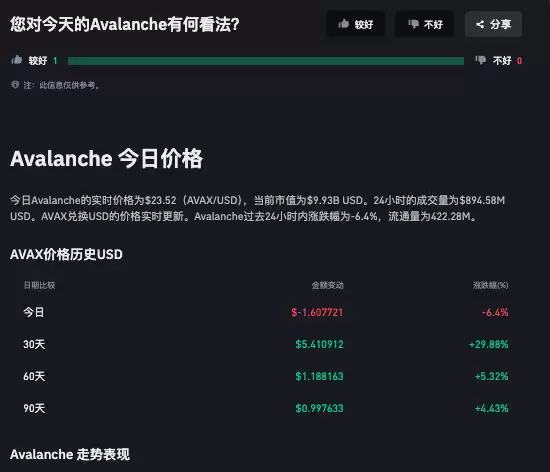
Task: Click the 金额变动 column header
Action: click(328, 285)
